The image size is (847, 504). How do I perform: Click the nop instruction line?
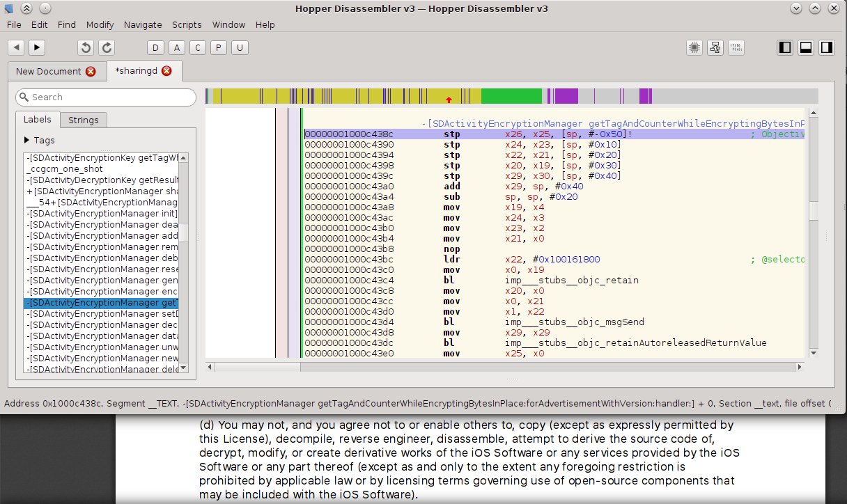(x=554, y=249)
